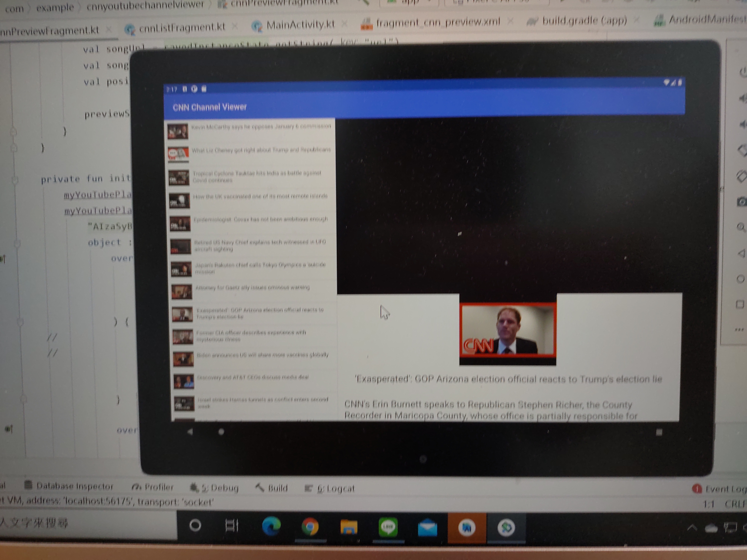Viewport: 747px width, 560px height.
Task: Select 'Japan's Rakuten chief calls Tokyo Olympics' video
Action: pyautogui.click(x=253, y=268)
